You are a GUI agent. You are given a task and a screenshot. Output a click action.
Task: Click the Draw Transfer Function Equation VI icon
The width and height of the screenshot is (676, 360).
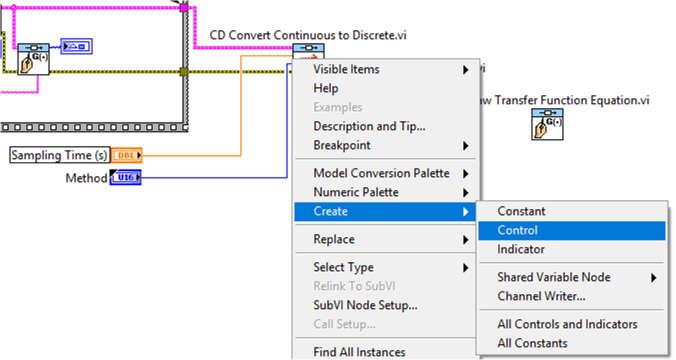[x=547, y=124]
